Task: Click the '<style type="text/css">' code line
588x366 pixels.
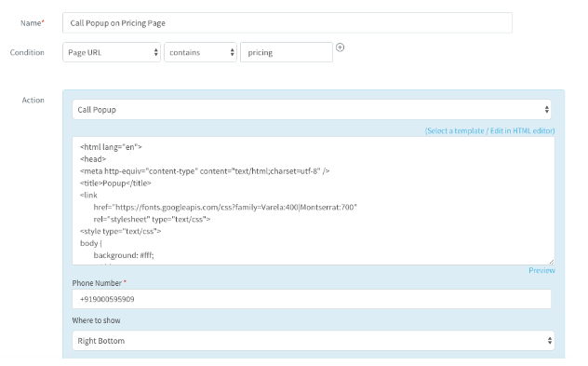Action: (x=120, y=231)
